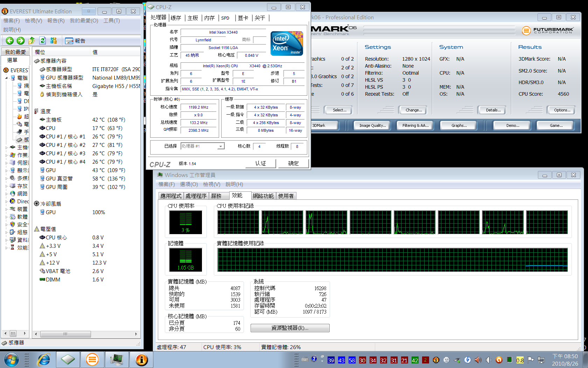The width and height of the screenshot is (588, 368).
Task: Click 欄位 column header in EVEREST
Action: (61, 52)
